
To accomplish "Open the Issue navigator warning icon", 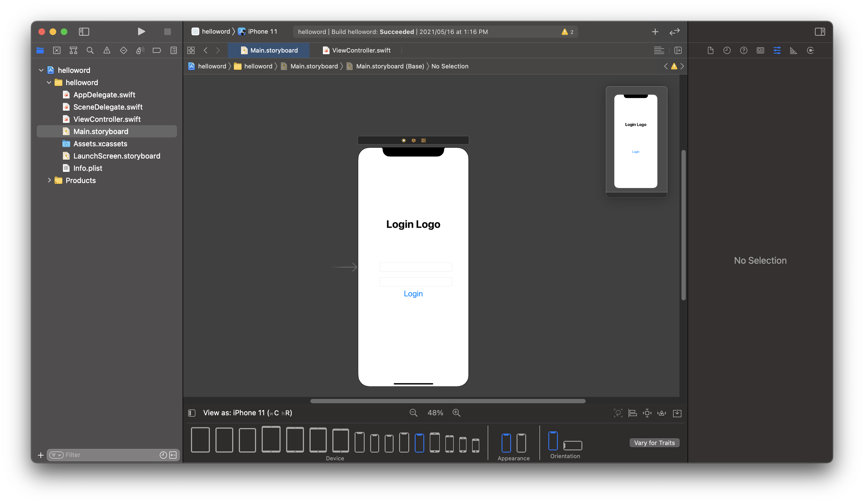I will (107, 50).
